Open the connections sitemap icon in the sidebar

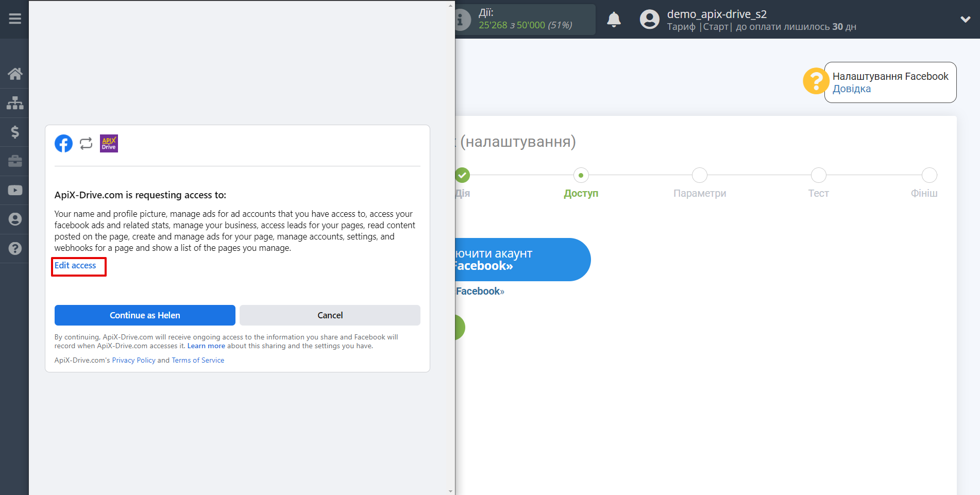[15, 103]
